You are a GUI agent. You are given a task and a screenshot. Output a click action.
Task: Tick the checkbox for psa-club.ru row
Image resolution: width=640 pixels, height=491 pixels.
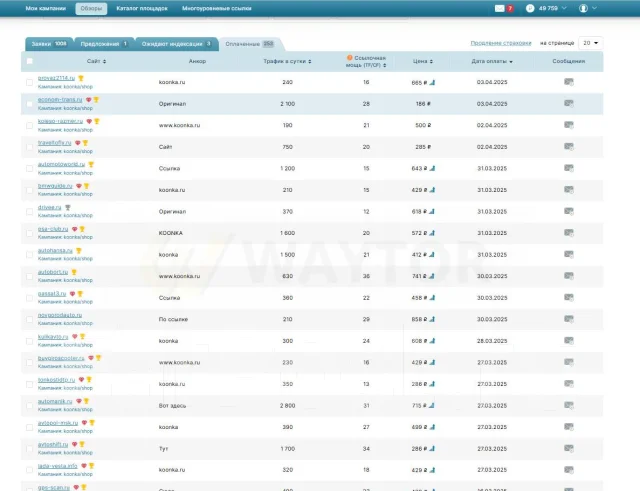click(29, 233)
